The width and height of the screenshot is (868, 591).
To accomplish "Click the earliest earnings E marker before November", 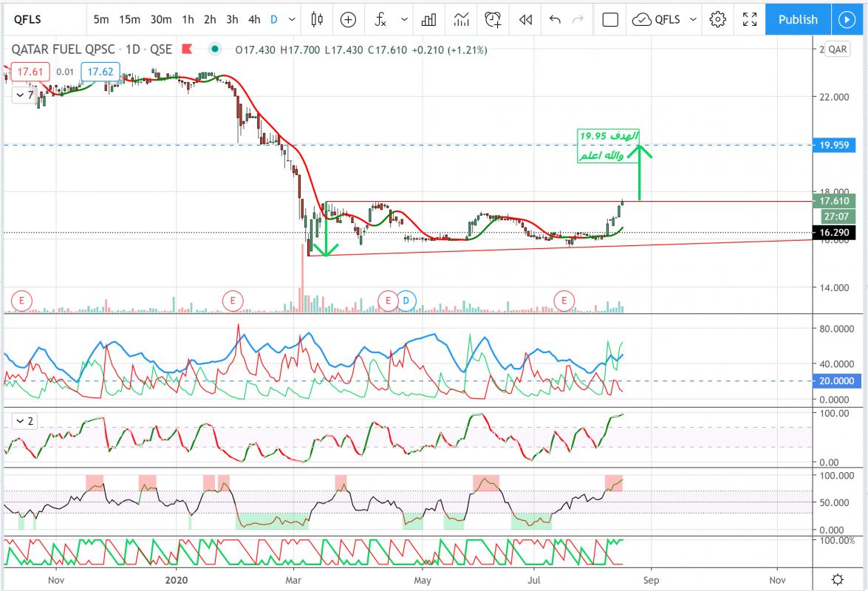I will (x=21, y=301).
